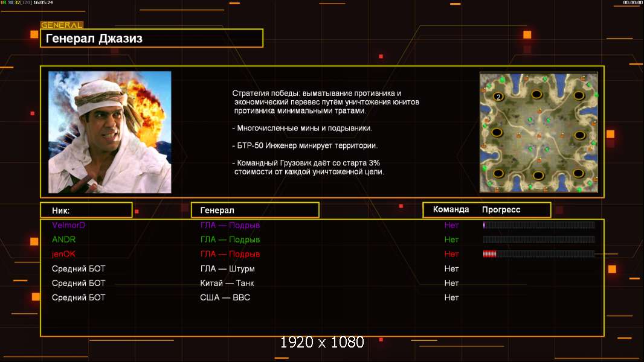Select the middle-right start position on minimap
The width and height of the screenshot is (644, 362).
tap(579, 135)
